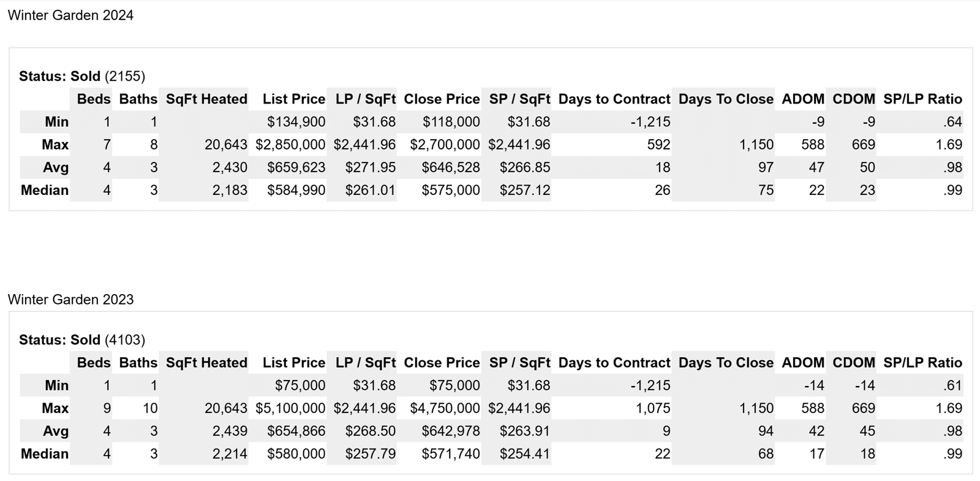Viewport: 980px width, 481px height.
Task: Select the 2024 Status: Sold (2155) label
Action: pos(82,77)
